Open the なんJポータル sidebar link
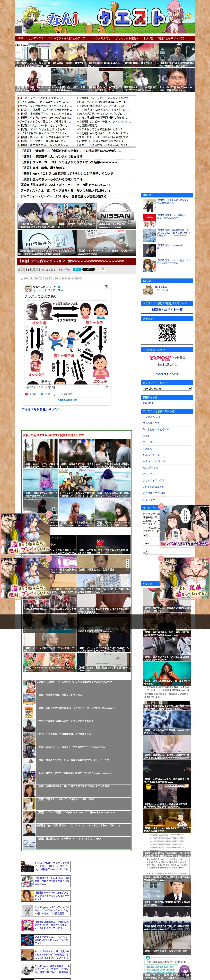 (x=150, y=468)
